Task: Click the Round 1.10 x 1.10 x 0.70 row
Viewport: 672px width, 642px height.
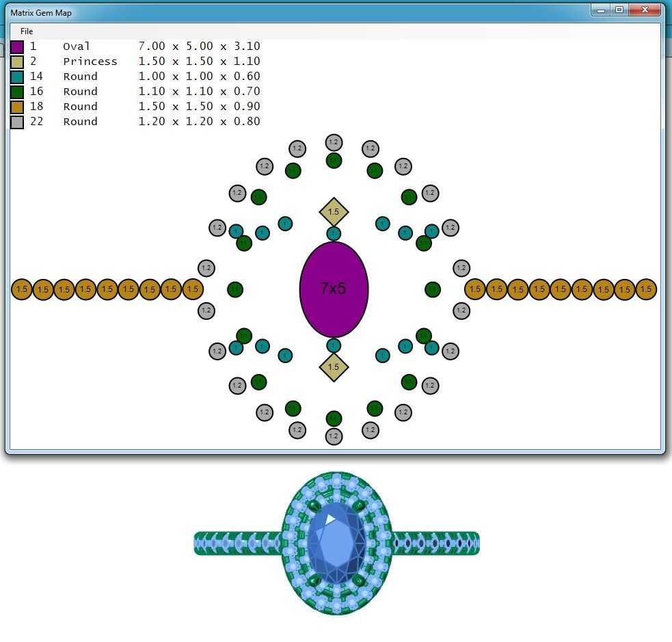Action: coord(145,92)
